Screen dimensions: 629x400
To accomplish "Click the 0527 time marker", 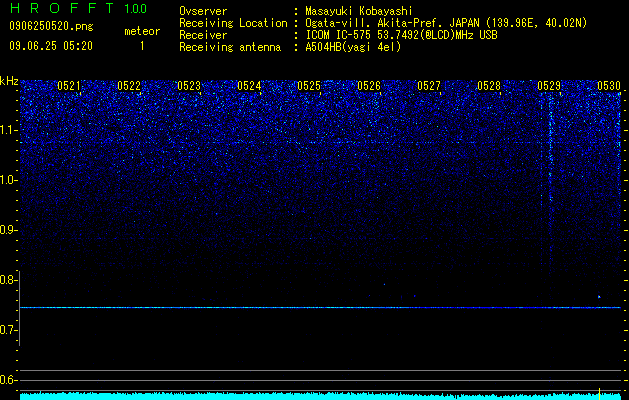I will coord(429,86).
